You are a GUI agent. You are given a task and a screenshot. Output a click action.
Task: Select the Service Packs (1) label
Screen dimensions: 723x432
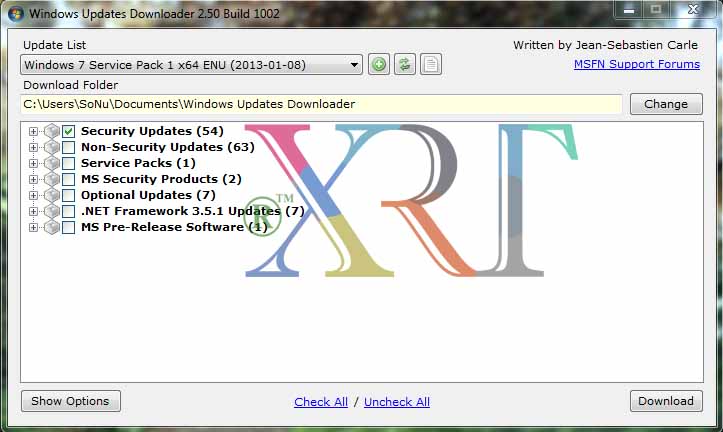[138, 163]
